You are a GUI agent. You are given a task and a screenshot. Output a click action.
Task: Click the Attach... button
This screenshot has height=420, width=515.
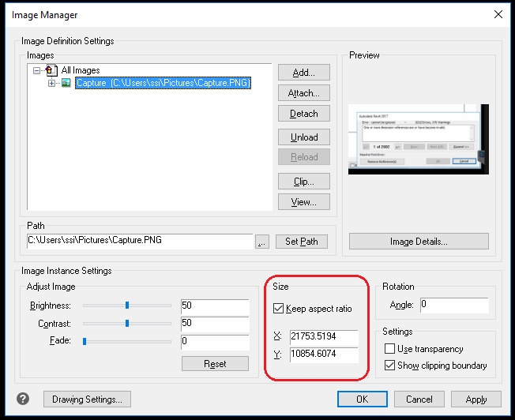coord(304,93)
